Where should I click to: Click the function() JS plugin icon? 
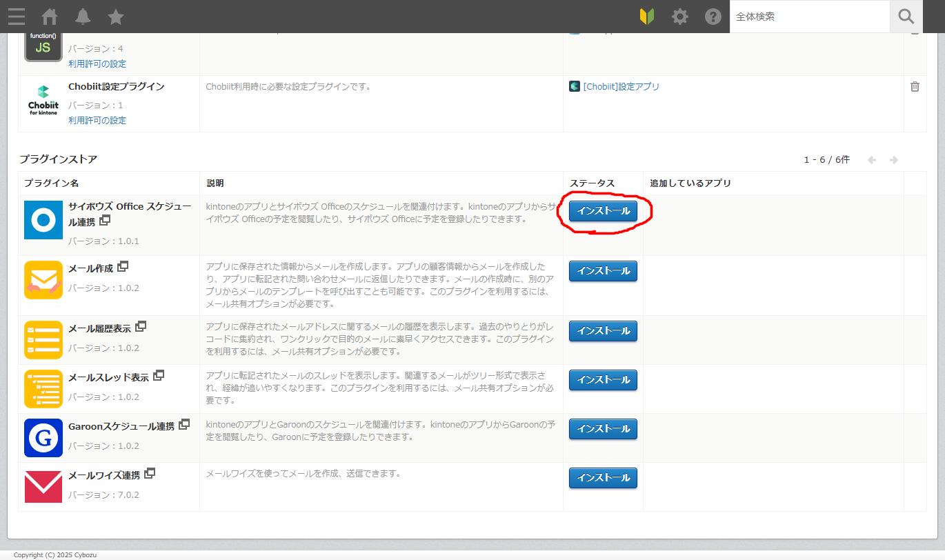(x=43, y=47)
